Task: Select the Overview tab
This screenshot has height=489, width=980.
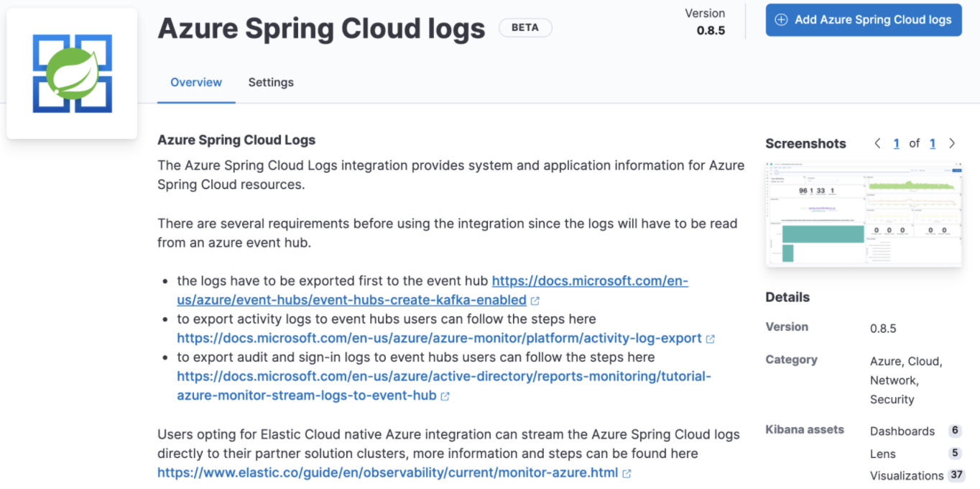Action: 195,82
